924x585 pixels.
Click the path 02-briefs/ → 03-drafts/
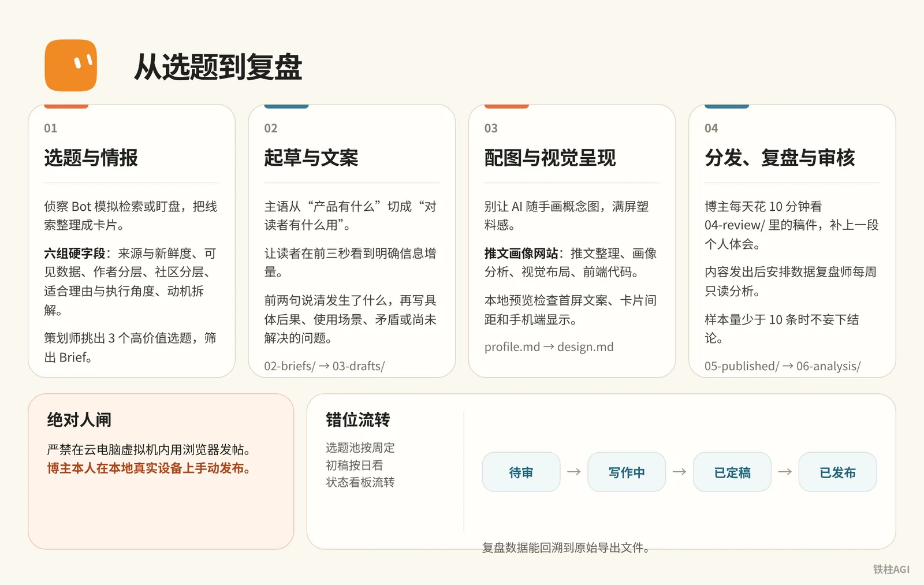coord(325,366)
